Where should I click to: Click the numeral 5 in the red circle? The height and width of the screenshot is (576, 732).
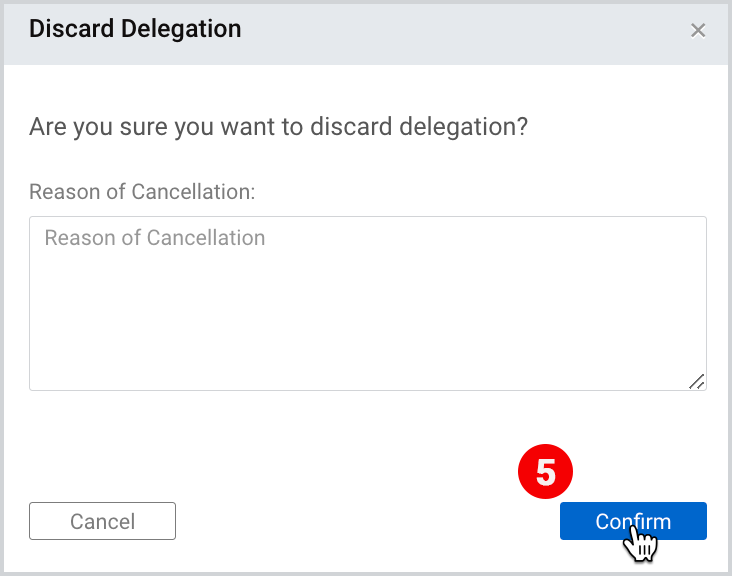[x=545, y=472]
